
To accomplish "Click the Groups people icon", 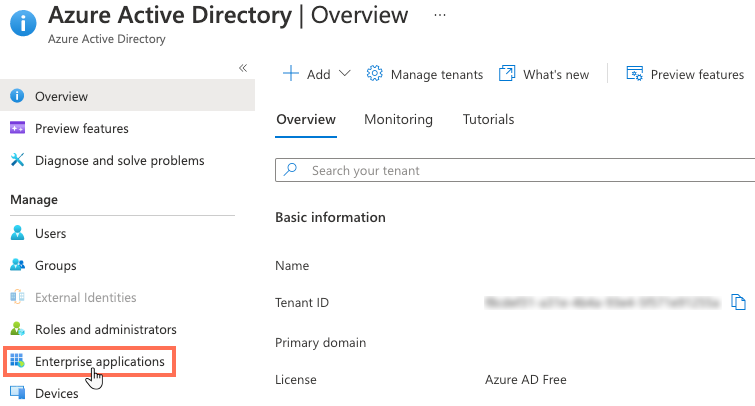I will 17,265.
